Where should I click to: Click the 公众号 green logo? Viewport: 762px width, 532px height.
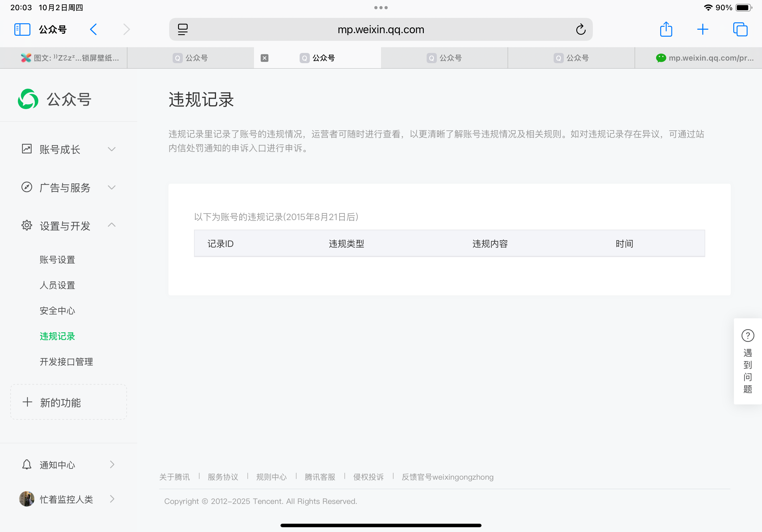pyautogui.click(x=28, y=99)
